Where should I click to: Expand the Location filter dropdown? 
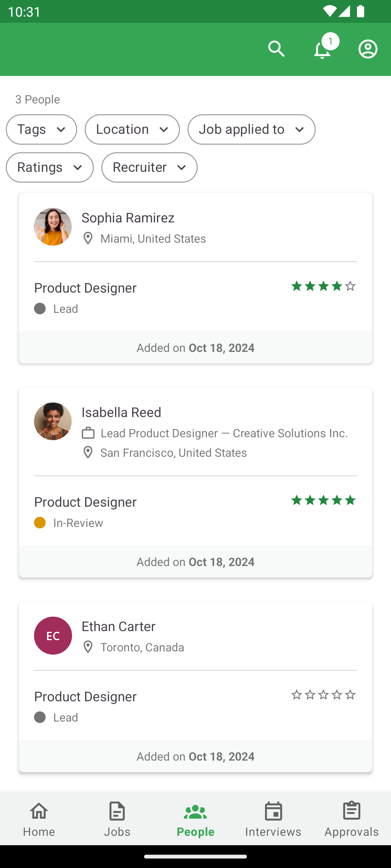tap(132, 129)
